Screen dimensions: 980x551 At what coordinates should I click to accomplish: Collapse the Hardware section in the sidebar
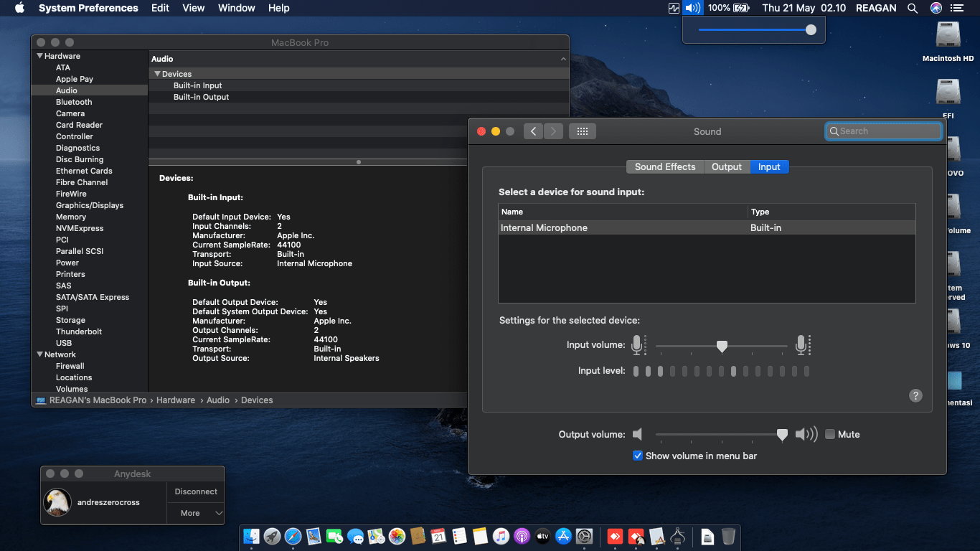(x=39, y=56)
